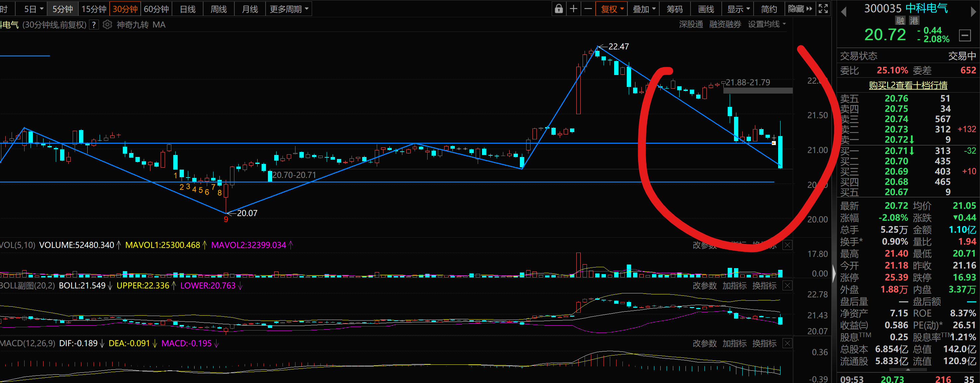This screenshot has width=980, height=383.
Task: Click 改参数 in the MACD panel
Action: (704, 344)
